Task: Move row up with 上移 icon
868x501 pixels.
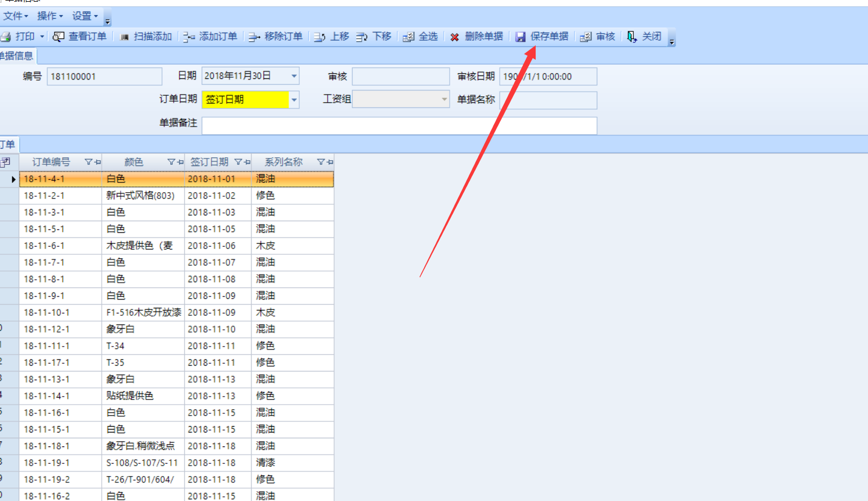Action: 320,37
